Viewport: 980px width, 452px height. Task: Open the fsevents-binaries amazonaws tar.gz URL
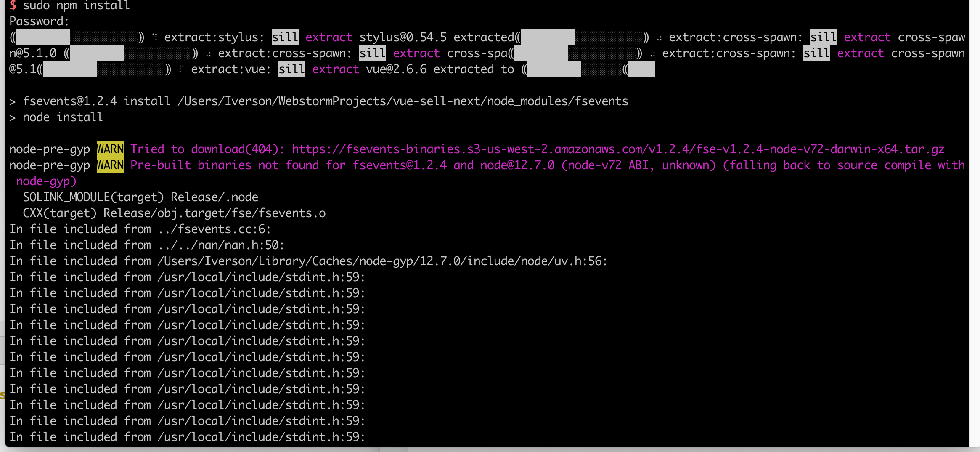pos(618,149)
